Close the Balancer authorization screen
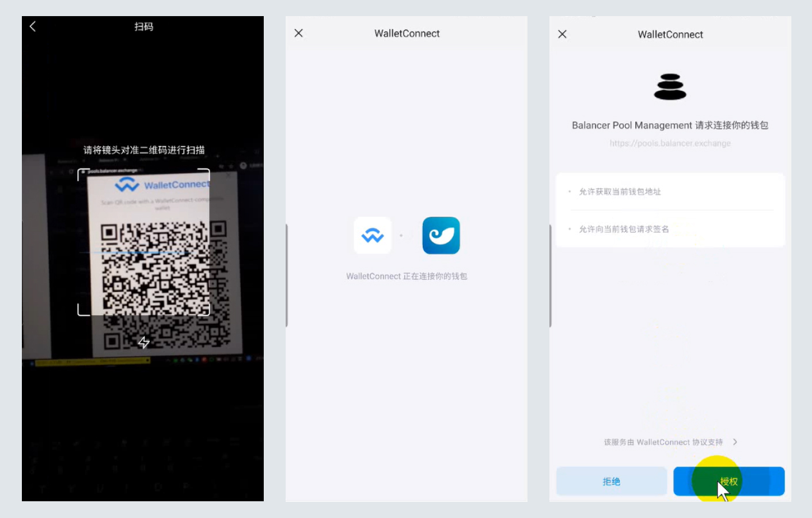 563,35
